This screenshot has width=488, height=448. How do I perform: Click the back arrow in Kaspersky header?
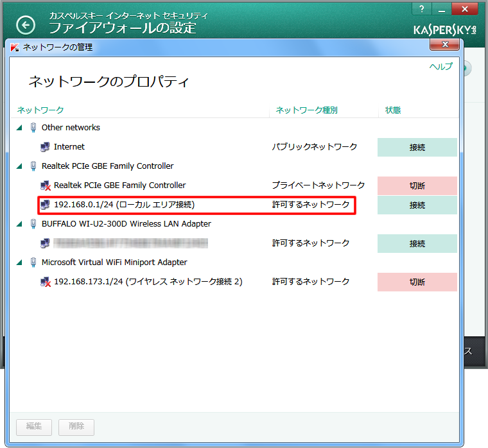coord(26,25)
